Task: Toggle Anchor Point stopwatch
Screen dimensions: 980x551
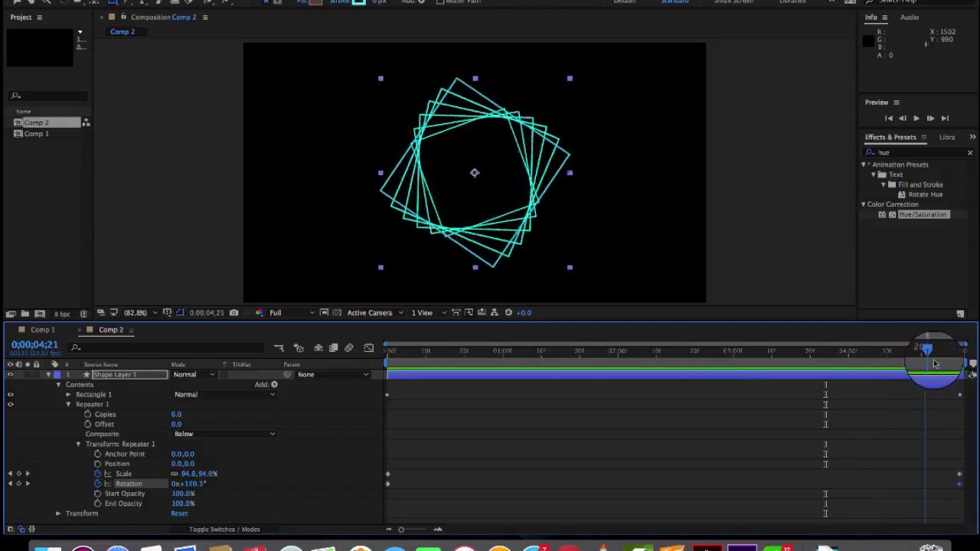Action: click(x=97, y=454)
